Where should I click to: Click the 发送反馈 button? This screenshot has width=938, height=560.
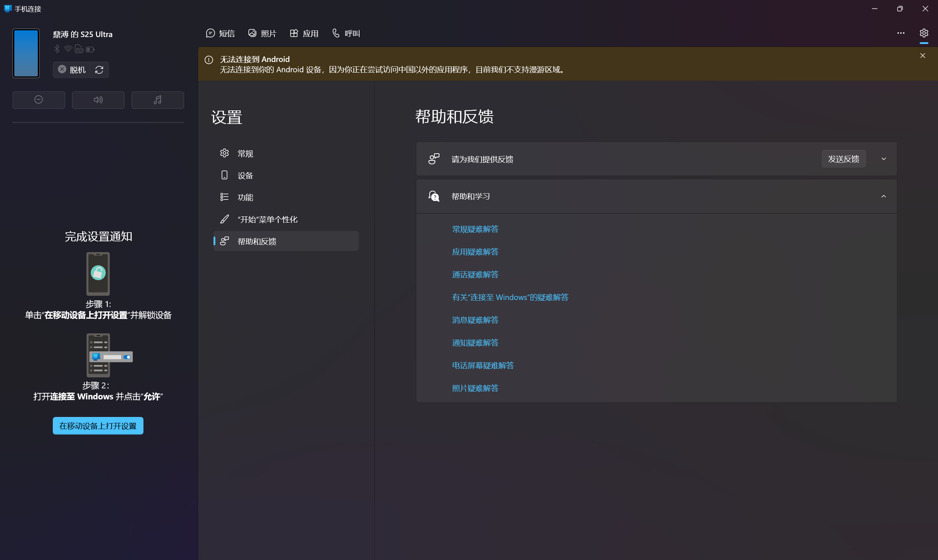844,158
